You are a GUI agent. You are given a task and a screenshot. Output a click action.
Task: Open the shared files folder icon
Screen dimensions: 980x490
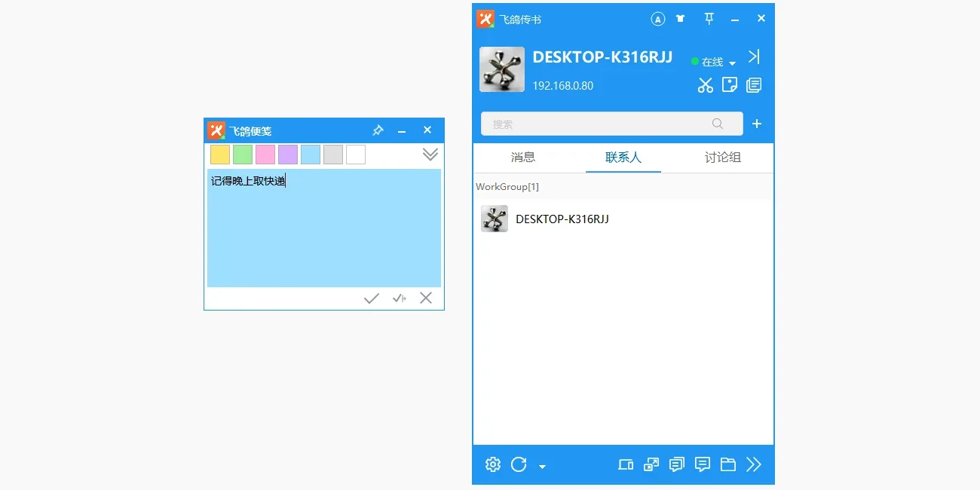coord(728,464)
